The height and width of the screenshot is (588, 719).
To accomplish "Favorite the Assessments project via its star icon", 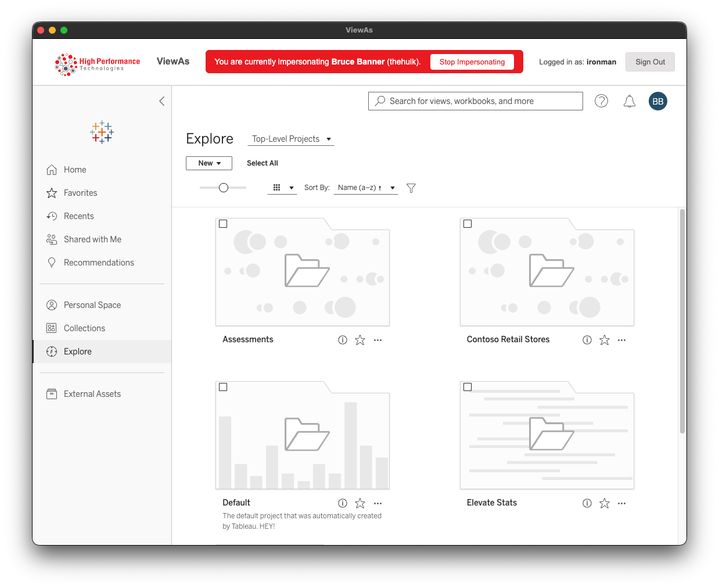I will pyautogui.click(x=359, y=340).
